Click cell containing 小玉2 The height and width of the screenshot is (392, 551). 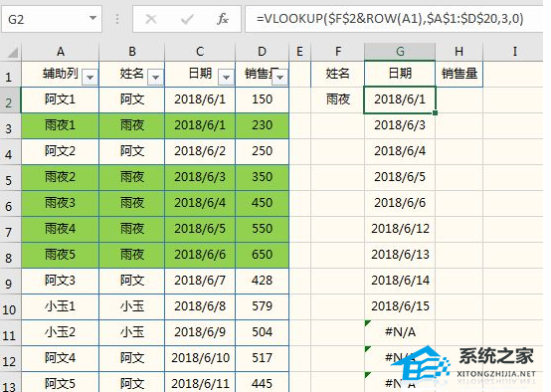coord(60,332)
